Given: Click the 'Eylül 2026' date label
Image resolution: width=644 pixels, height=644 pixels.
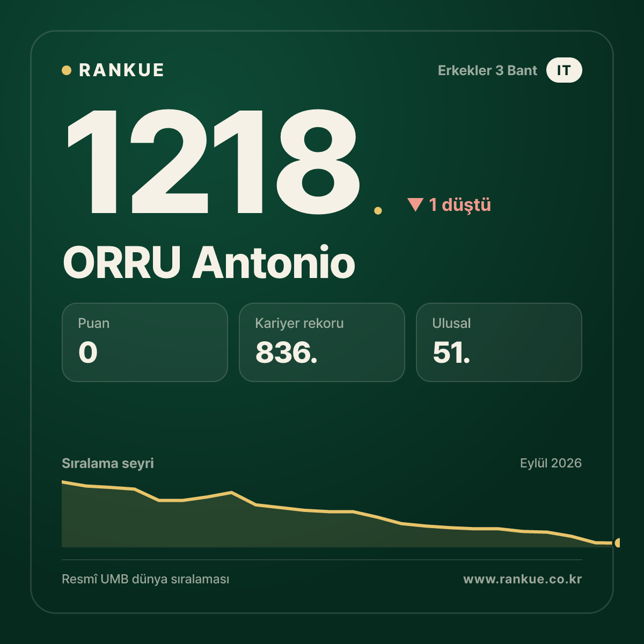Looking at the screenshot, I should click(x=551, y=463).
